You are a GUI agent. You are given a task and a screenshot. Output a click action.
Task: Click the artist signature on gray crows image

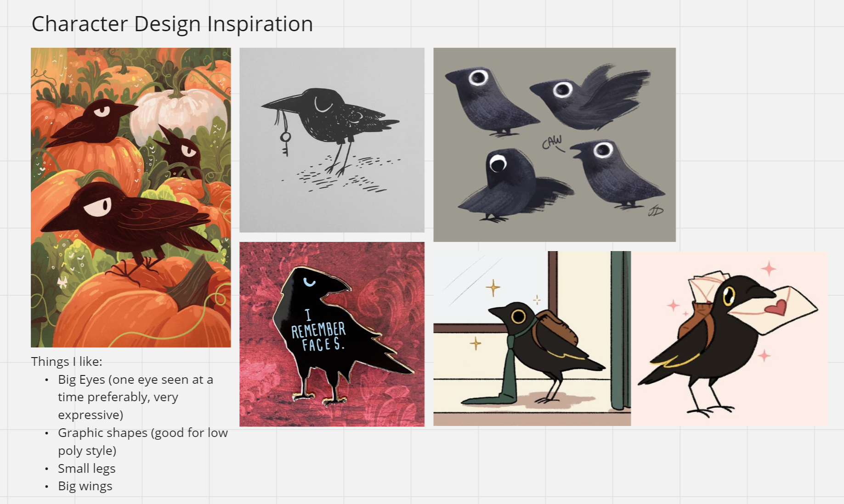click(656, 210)
